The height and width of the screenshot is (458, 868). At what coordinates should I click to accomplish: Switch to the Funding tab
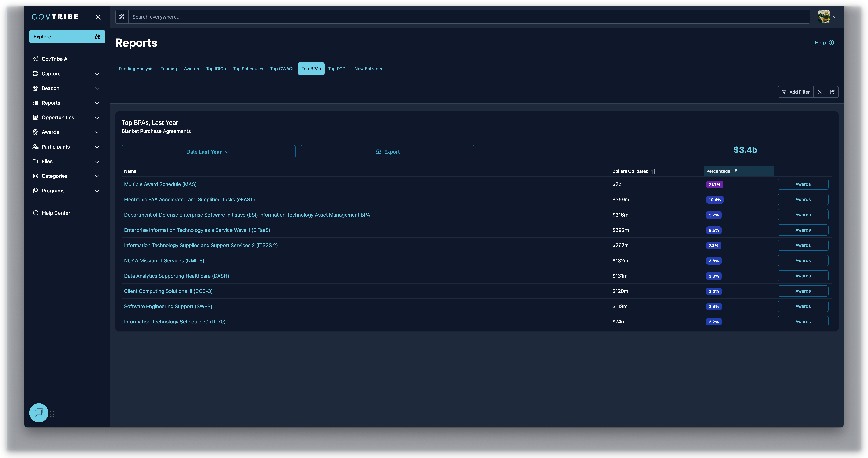tap(169, 69)
